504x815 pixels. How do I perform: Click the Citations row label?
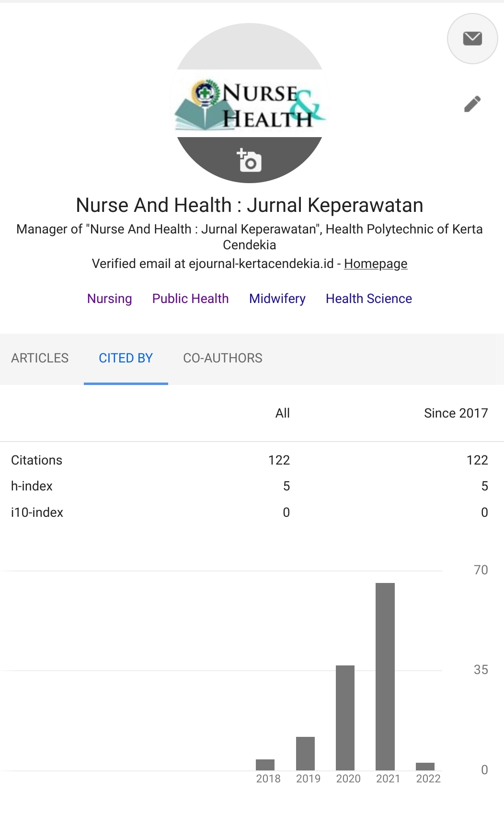[x=37, y=460]
